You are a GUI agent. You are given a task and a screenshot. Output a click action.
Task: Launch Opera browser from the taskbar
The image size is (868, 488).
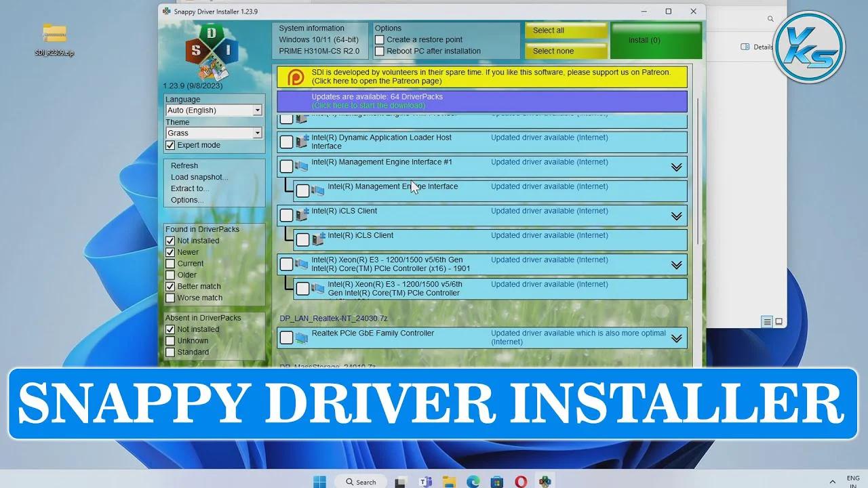521,481
